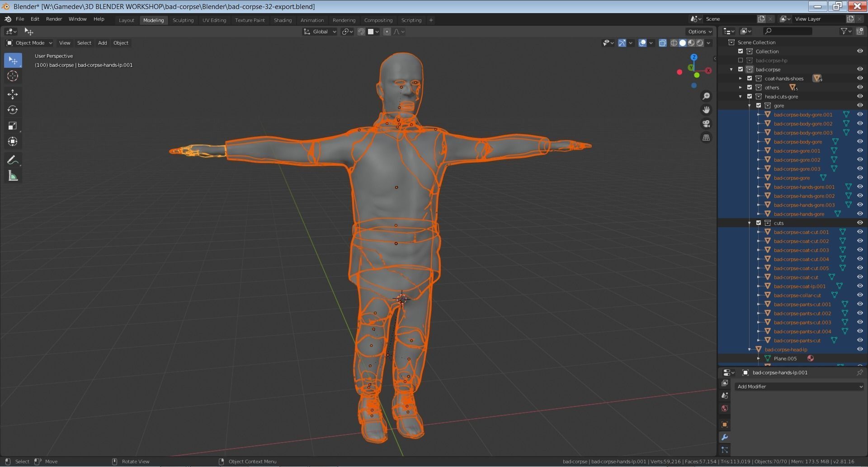Uncheck the others collection checkbox
The image size is (868, 467).
(x=750, y=88)
